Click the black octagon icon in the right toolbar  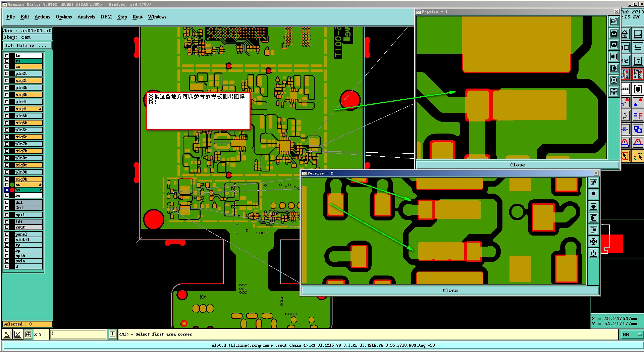click(x=638, y=89)
